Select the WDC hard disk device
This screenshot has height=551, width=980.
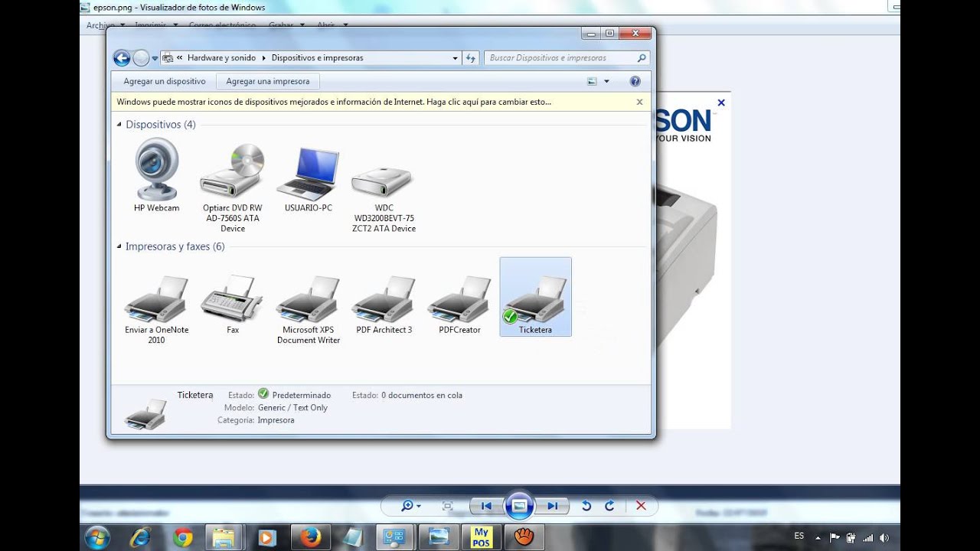coord(384,197)
